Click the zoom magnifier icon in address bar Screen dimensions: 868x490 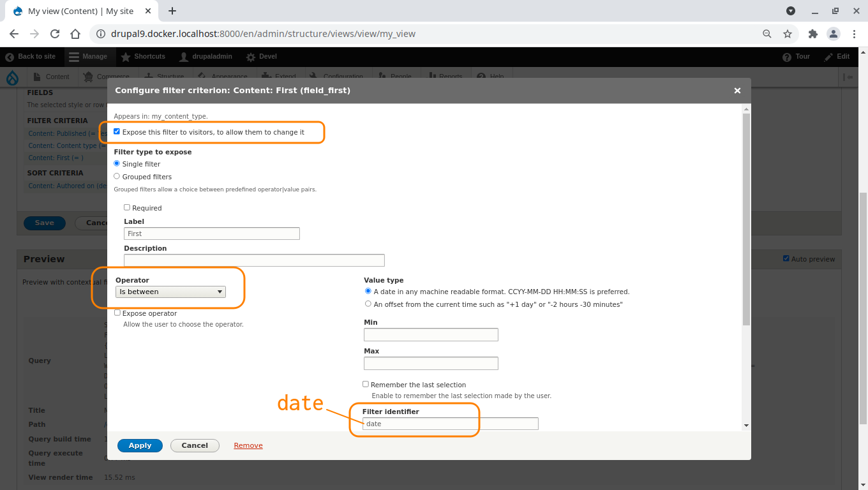(767, 34)
